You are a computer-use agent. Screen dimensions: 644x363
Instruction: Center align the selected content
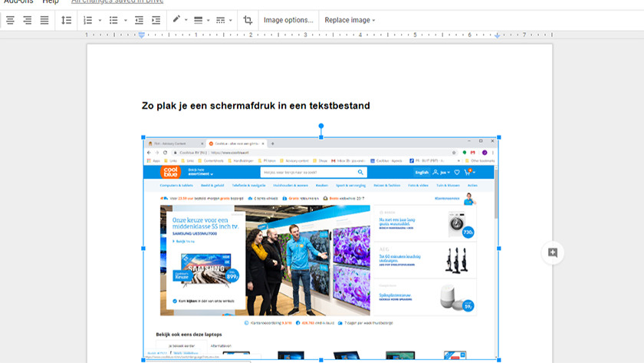10,20
